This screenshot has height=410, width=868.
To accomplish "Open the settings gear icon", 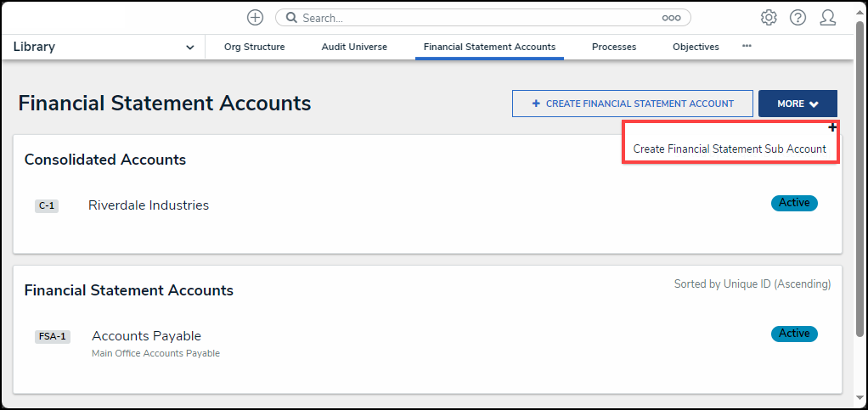I will tap(769, 18).
